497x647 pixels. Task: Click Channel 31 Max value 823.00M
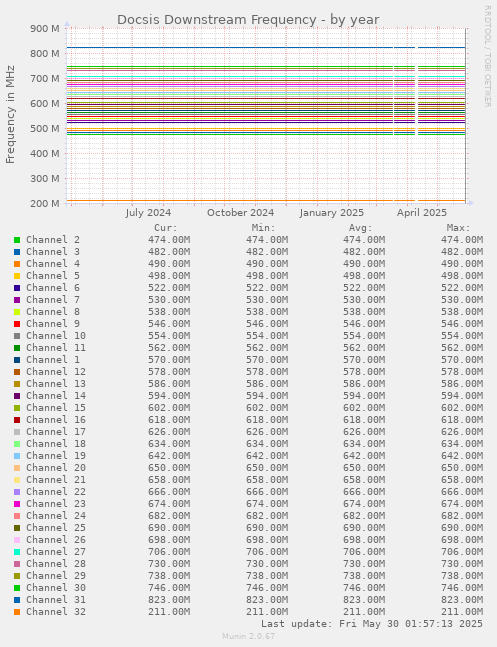462,600
